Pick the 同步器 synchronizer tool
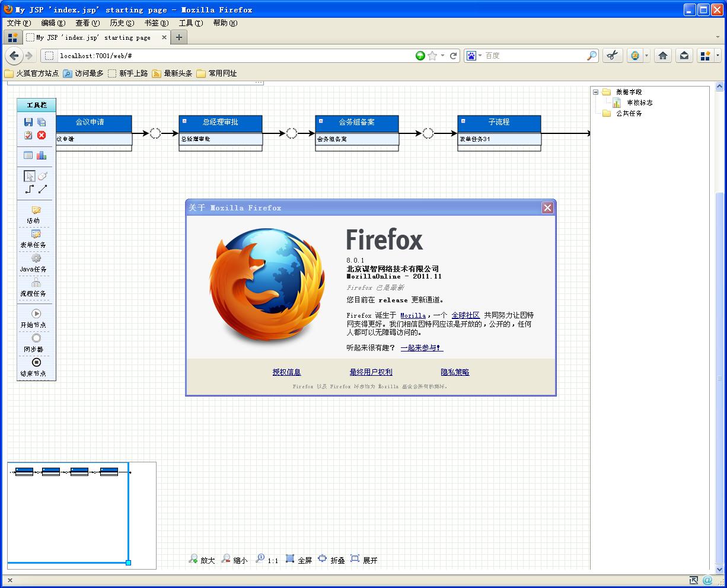Image resolution: width=727 pixels, height=588 pixels. pyautogui.click(x=33, y=343)
